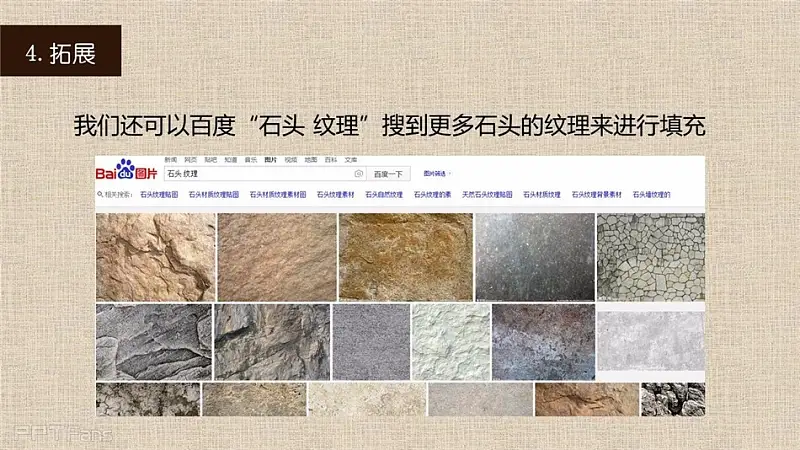Open the golden-brown stone thumbnail in top row
The width and height of the screenshot is (800, 450).
(x=405, y=256)
